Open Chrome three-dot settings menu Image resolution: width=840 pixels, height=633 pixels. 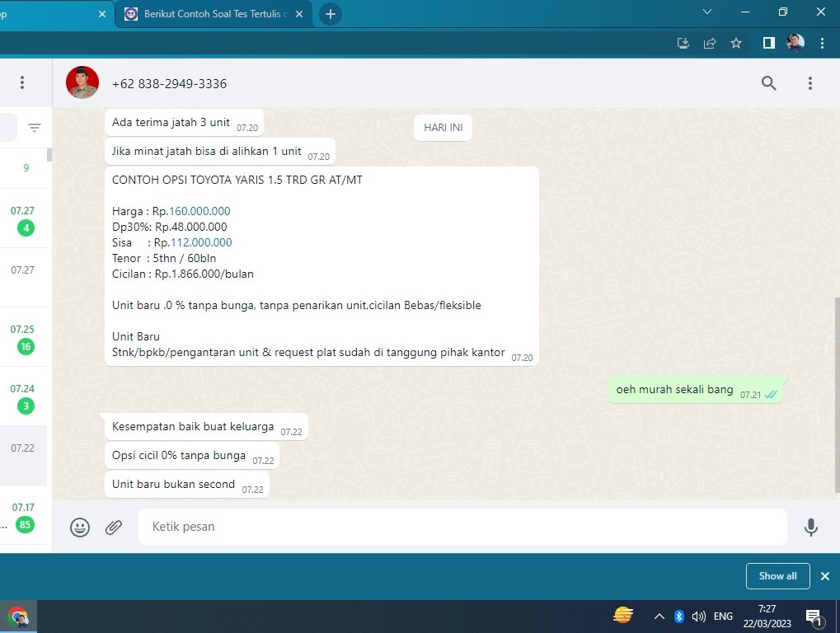[x=822, y=44]
